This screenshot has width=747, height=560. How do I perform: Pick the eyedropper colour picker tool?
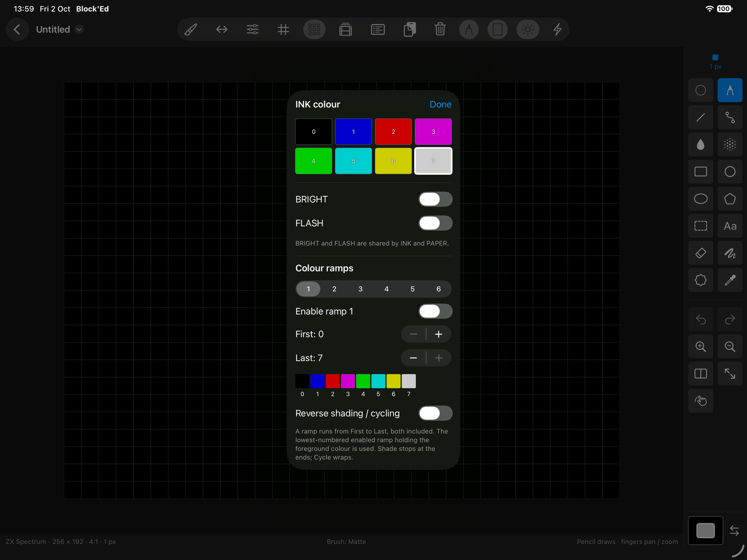click(730, 280)
